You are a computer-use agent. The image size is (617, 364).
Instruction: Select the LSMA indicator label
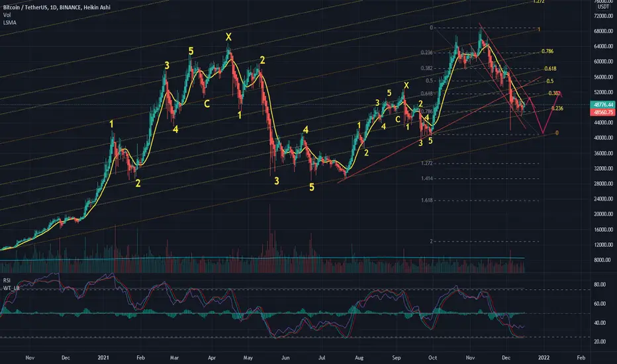(9, 23)
